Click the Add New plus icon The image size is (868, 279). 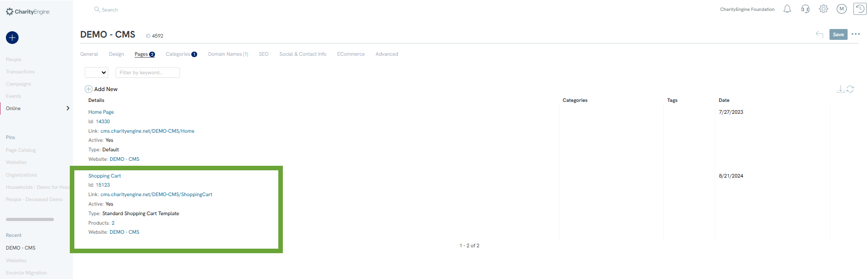click(x=89, y=89)
